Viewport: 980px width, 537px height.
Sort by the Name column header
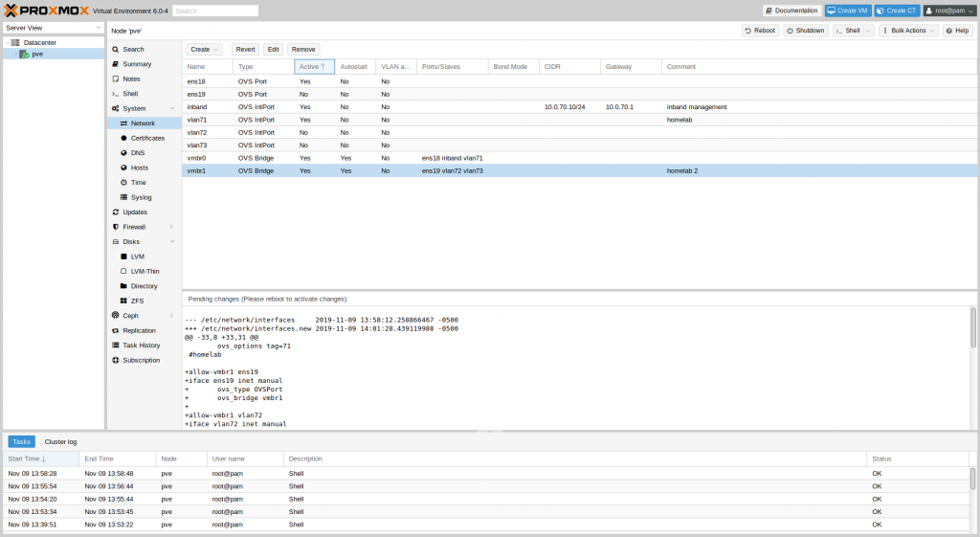208,67
